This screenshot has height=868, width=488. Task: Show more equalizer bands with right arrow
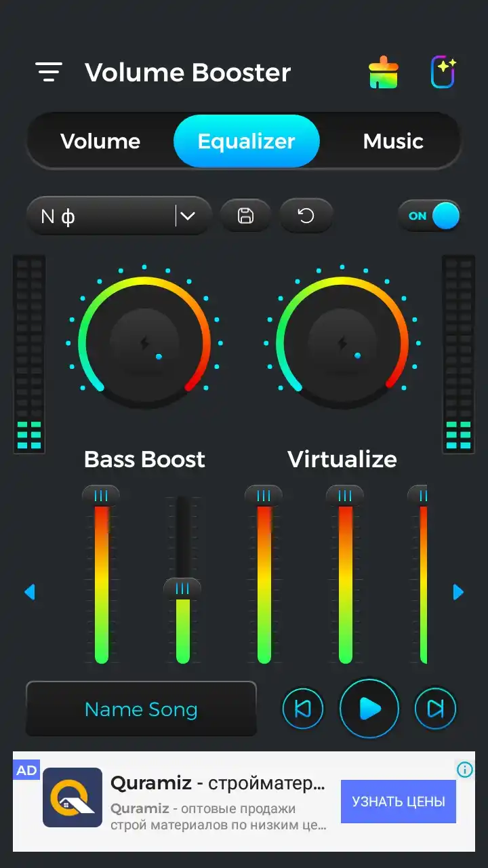coord(458,592)
